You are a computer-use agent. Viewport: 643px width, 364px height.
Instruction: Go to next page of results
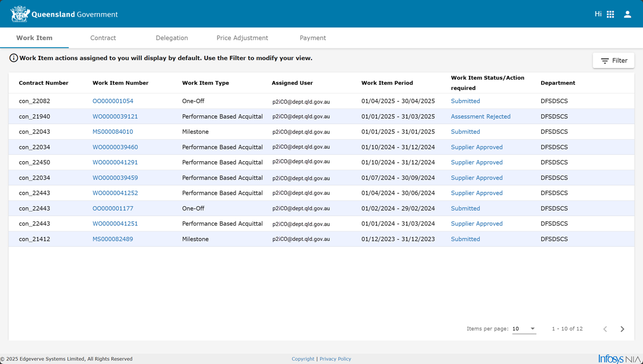(622, 329)
